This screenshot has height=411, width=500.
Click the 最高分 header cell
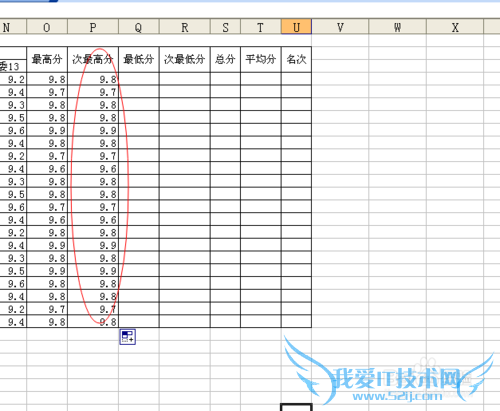click(x=47, y=59)
